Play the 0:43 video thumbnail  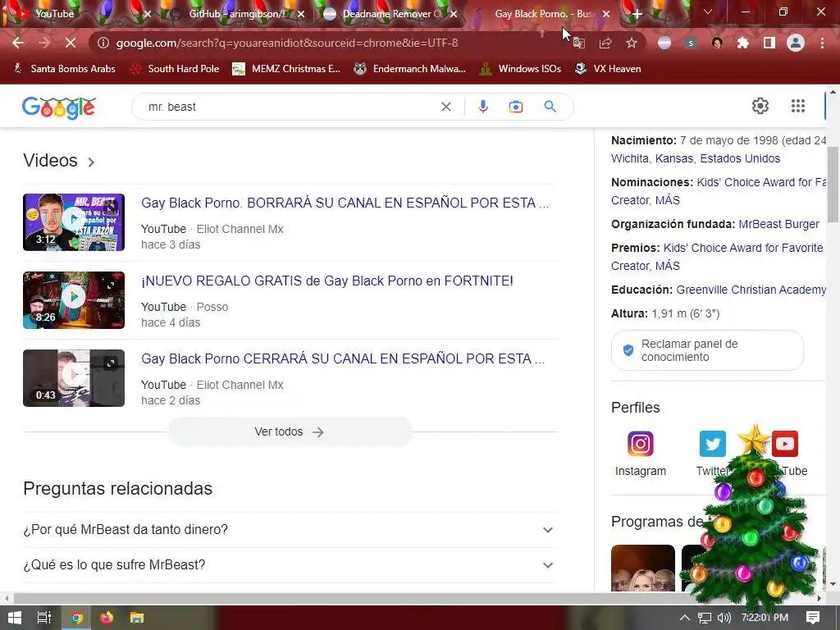point(73,378)
